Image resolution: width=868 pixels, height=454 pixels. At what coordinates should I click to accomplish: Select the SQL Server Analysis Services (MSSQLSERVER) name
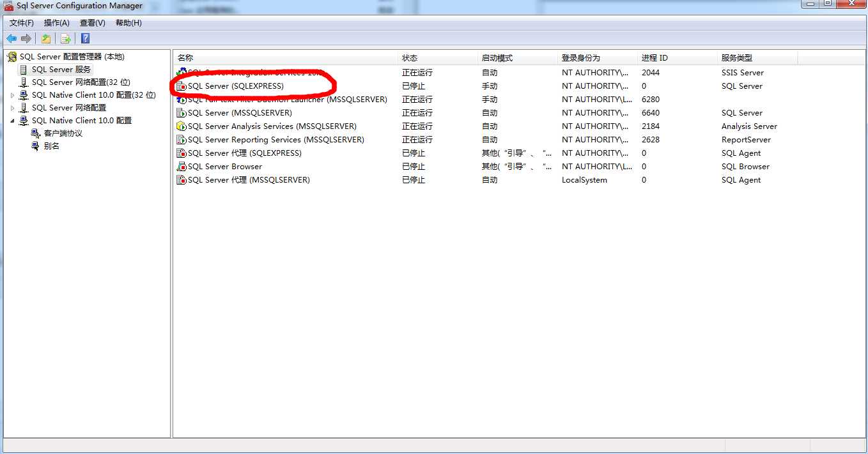272,126
